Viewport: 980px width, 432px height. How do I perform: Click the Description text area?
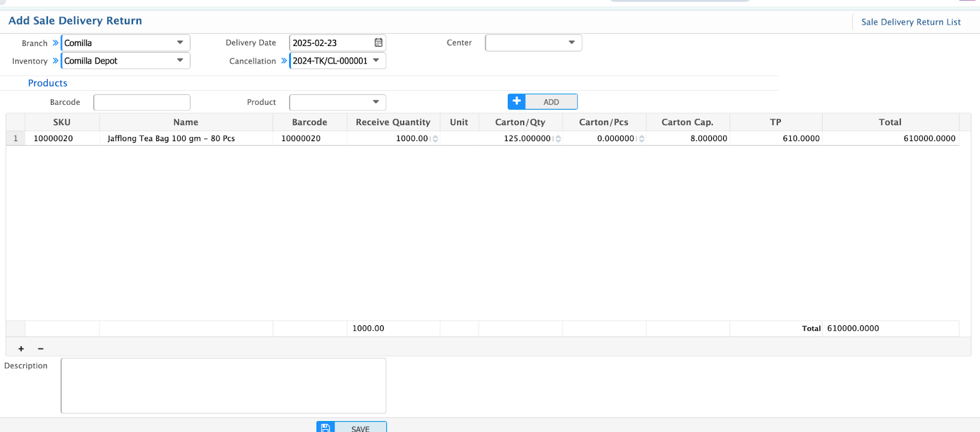[224, 385]
